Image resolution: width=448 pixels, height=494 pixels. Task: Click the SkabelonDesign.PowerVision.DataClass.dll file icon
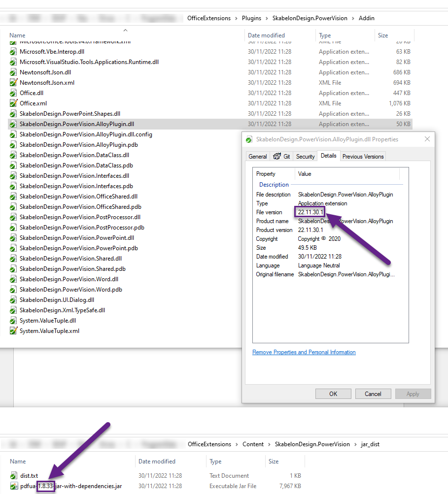coord(13,155)
